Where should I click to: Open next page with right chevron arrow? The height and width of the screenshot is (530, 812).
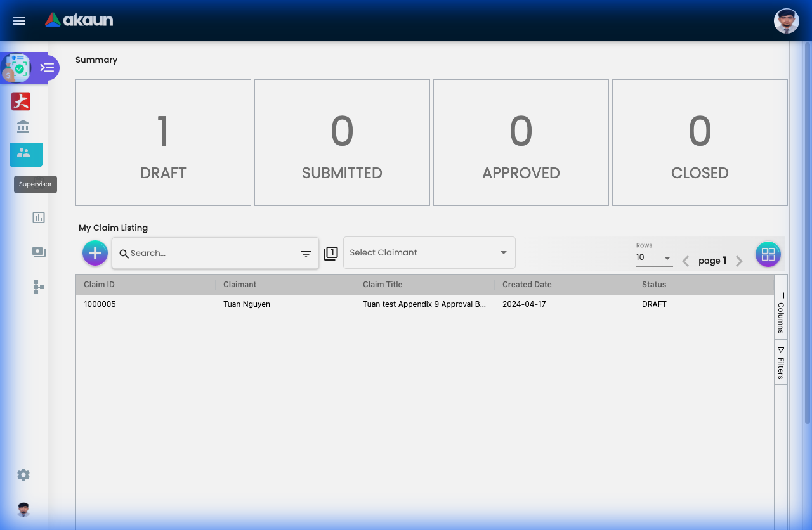(738, 261)
